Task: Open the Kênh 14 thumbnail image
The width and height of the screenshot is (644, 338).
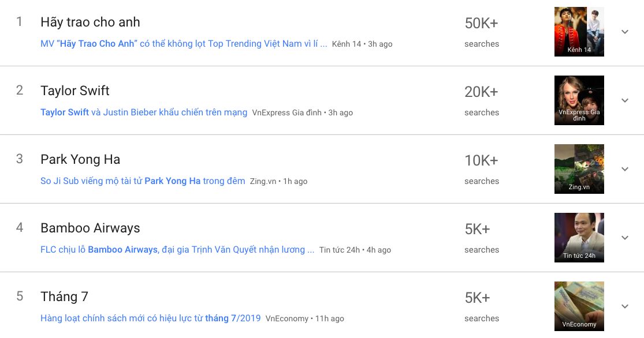Action: [579, 32]
